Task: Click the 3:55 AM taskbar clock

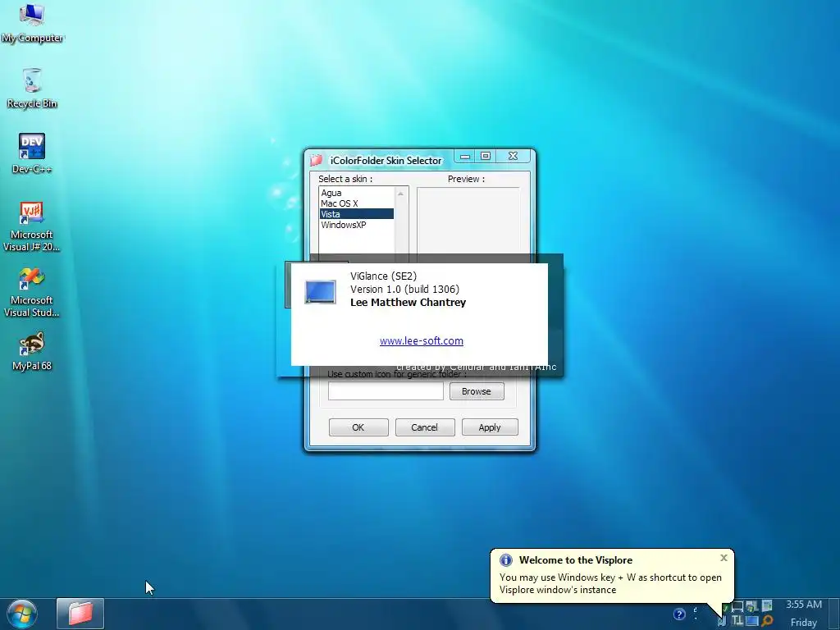Action: click(x=804, y=605)
